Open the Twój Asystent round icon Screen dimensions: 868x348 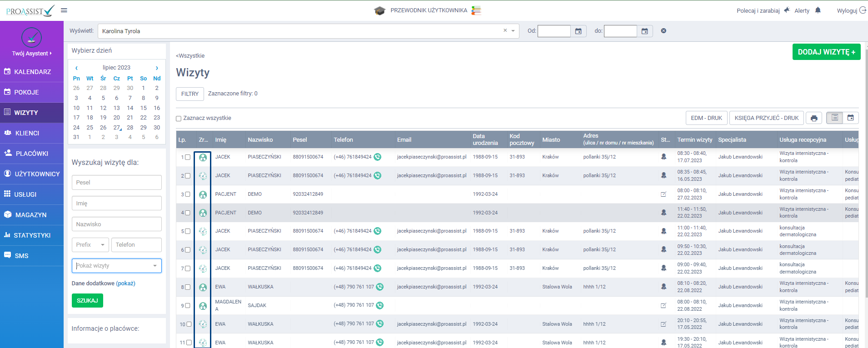(x=32, y=37)
